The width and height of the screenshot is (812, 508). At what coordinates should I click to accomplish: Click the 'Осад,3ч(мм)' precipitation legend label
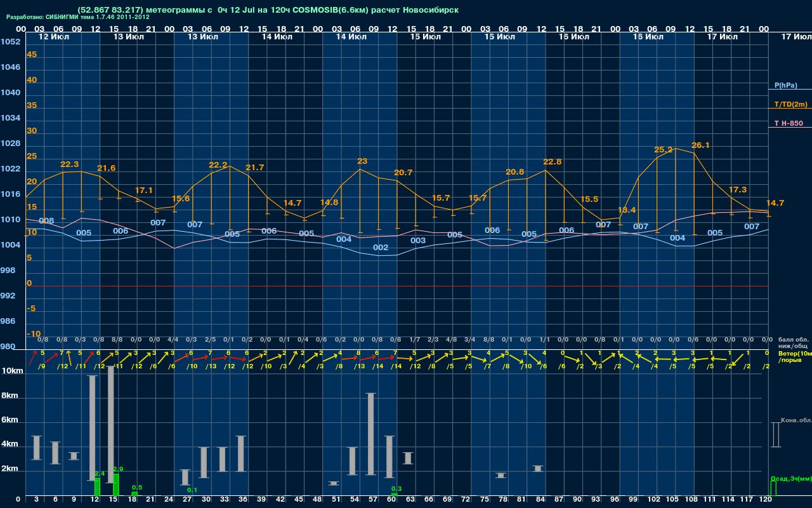[x=790, y=478]
